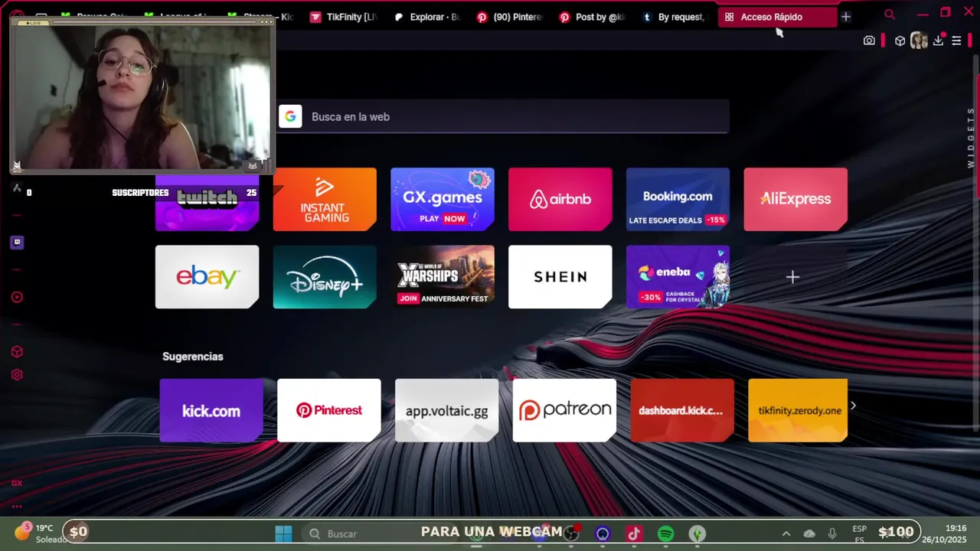The height and width of the screenshot is (551, 980).
Task: Switch to the By request tab
Action: [x=675, y=17]
